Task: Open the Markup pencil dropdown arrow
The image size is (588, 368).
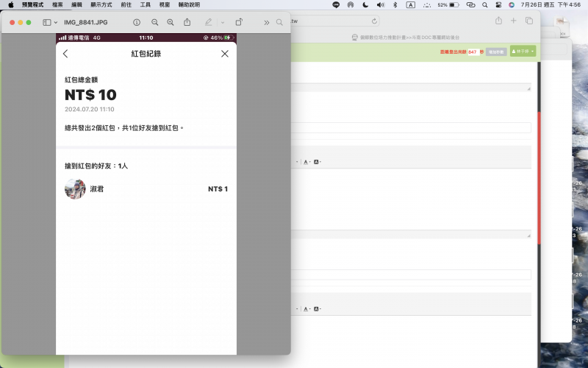Action: pos(223,22)
